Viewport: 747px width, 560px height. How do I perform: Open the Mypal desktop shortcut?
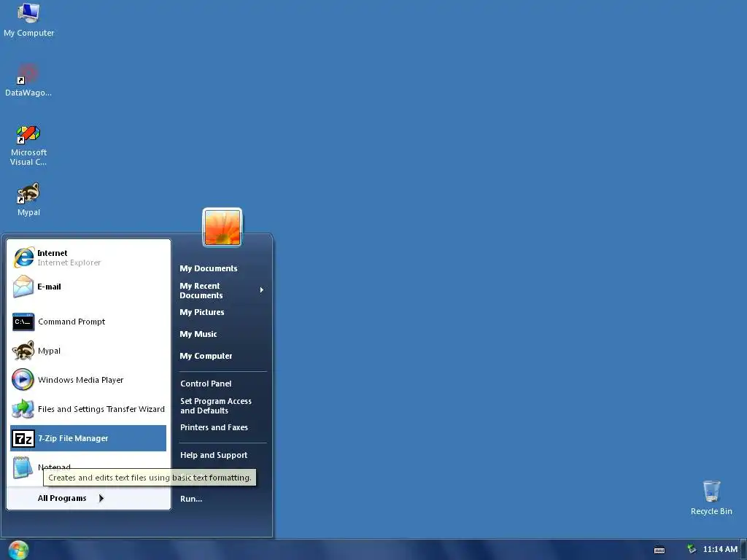pos(28,200)
